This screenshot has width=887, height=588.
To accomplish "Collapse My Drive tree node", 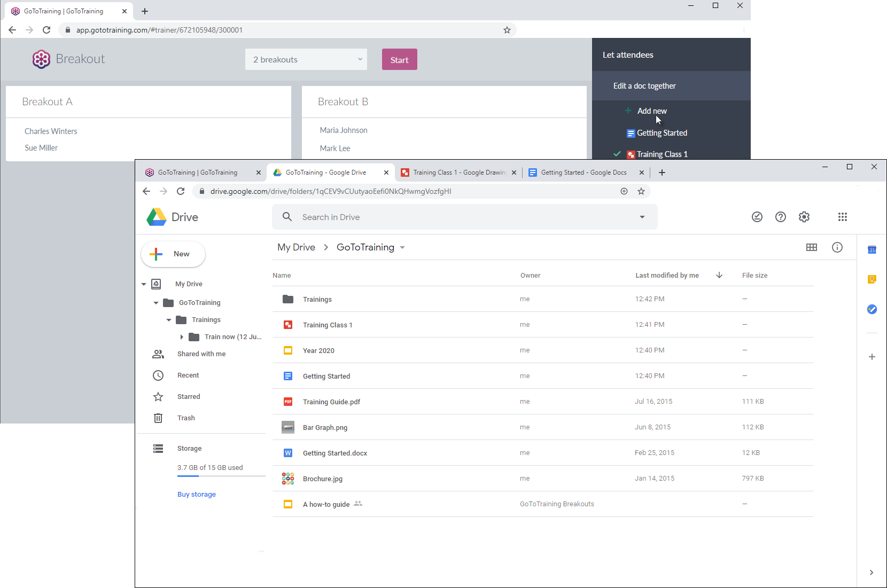I will (x=144, y=284).
